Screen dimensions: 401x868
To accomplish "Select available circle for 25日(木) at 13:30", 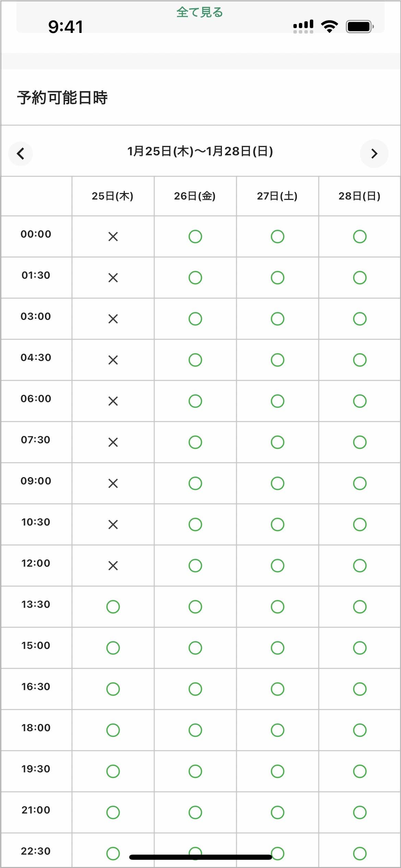I will click(x=113, y=607).
